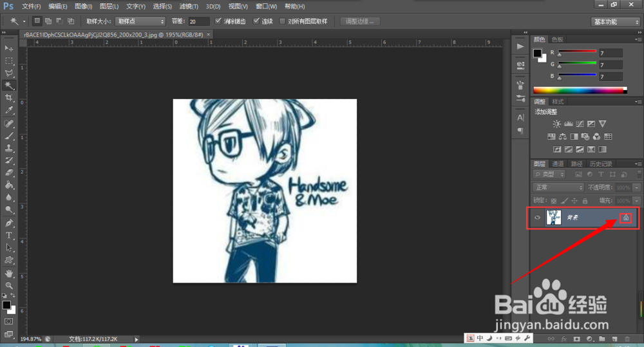Toggle the 消除锯齿 anti-alias checkbox

tap(218, 21)
